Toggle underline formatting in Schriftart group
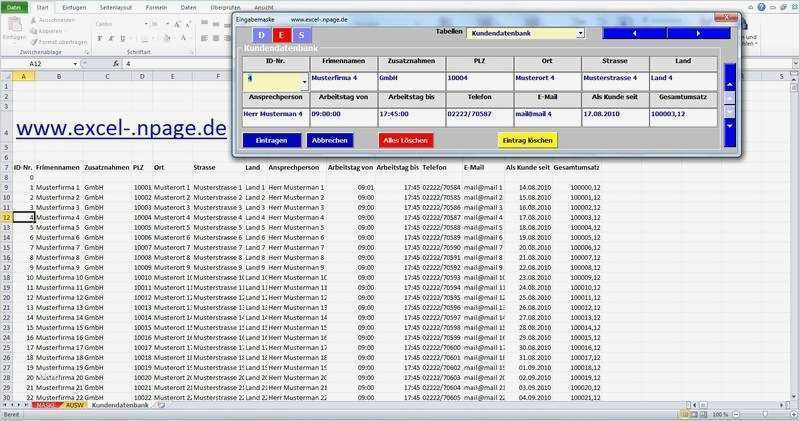The width and height of the screenshot is (800, 421). tap(122, 38)
